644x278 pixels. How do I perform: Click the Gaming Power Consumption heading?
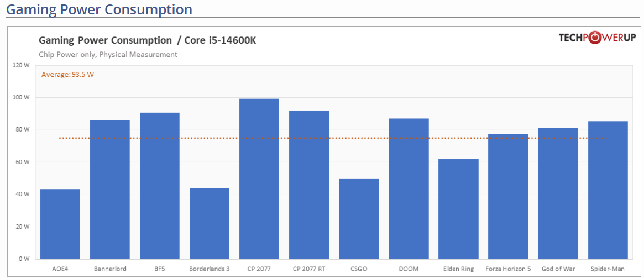[99, 9]
